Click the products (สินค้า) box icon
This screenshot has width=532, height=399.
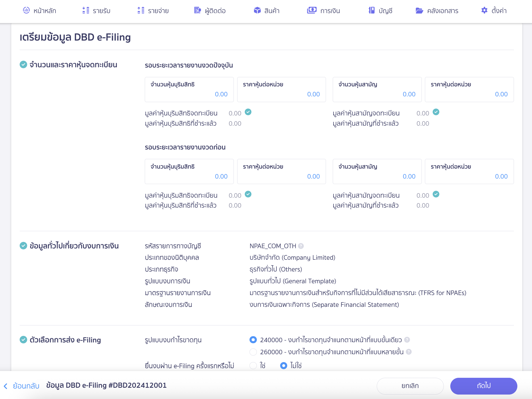257,10
